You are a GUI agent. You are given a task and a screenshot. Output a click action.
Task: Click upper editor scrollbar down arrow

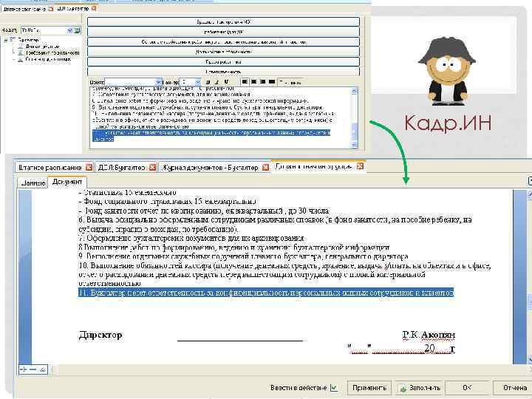tap(354, 145)
